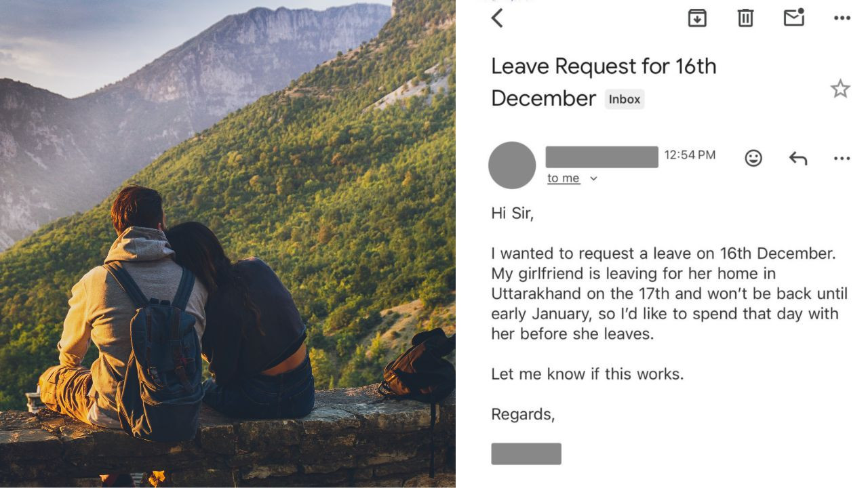Image resolution: width=868 pixels, height=488 pixels.
Task: Tap the Inbox label tag
Action: 624,100
